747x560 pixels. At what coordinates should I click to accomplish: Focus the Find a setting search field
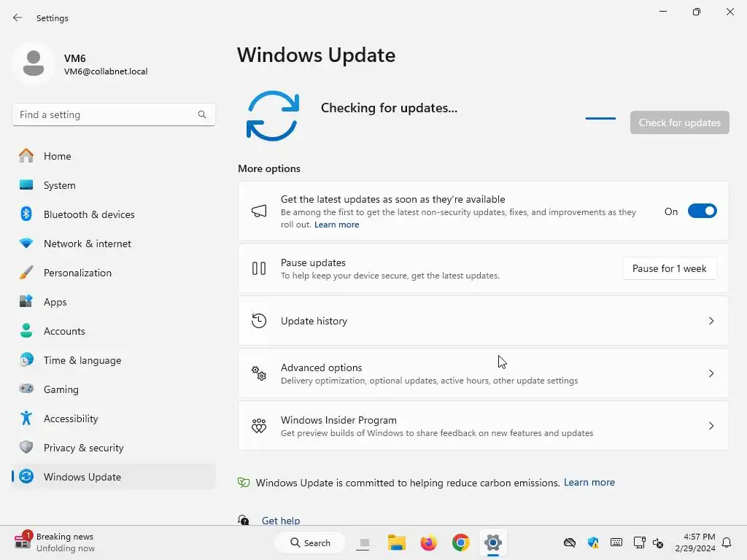click(x=113, y=114)
